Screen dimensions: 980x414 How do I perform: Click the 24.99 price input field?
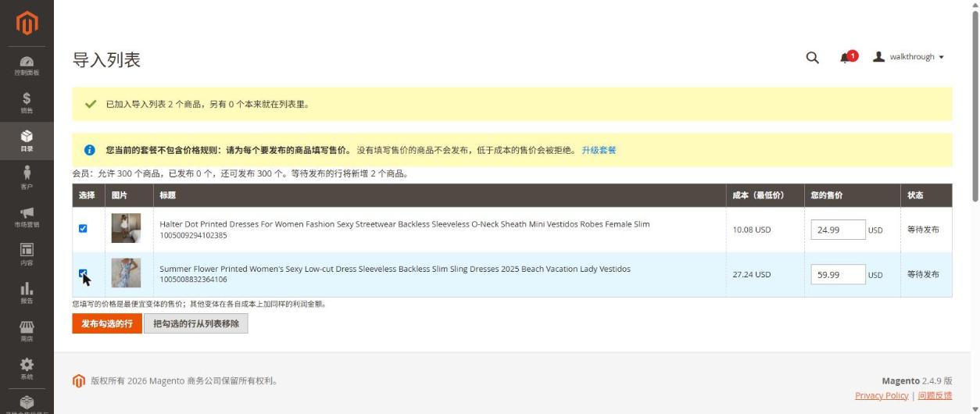838,230
